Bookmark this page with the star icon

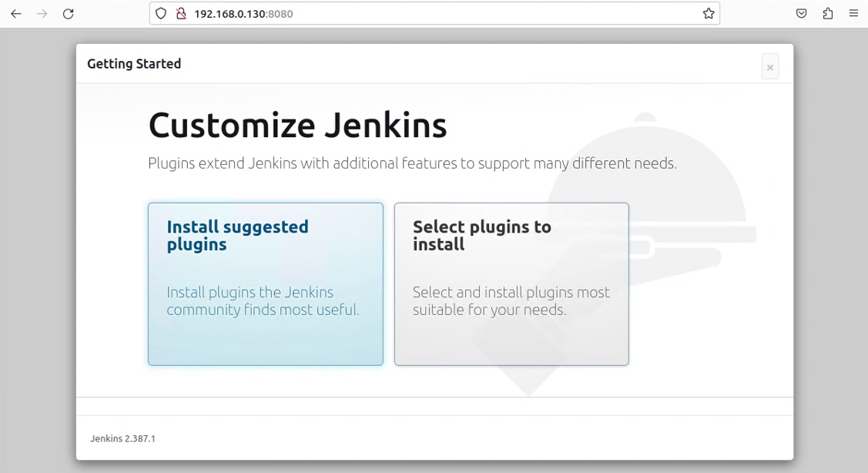(x=709, y=14)
